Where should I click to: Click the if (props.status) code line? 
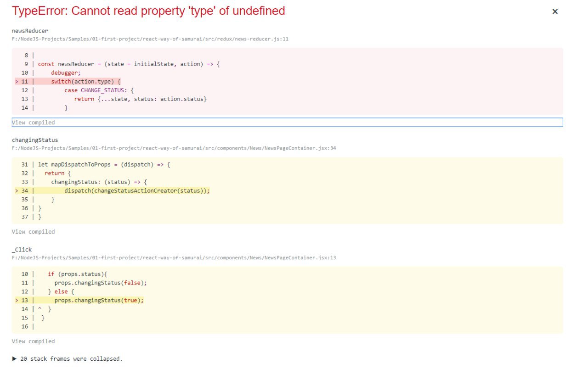click(77, 274)
